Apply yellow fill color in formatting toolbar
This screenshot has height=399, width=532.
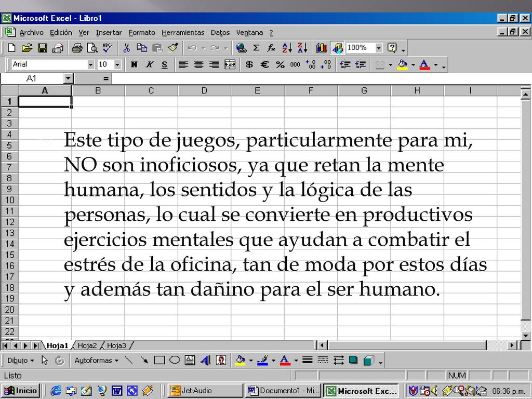(403, 64)
